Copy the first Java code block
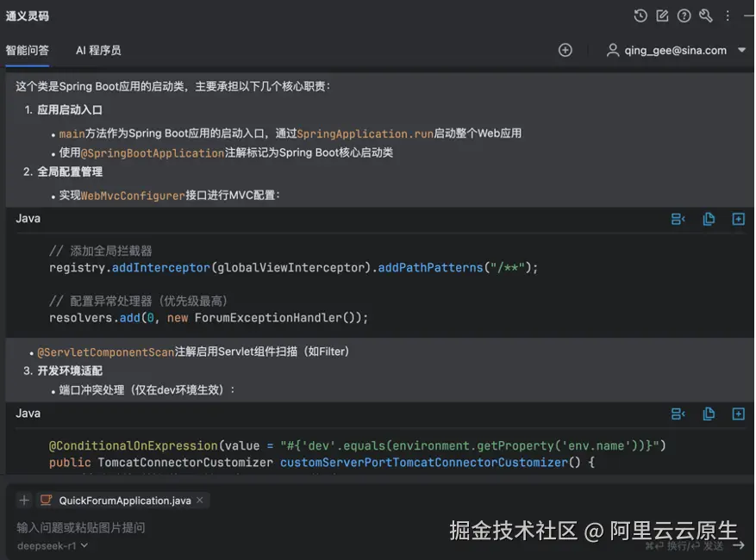The image size is (756, 560). (709, 220)
